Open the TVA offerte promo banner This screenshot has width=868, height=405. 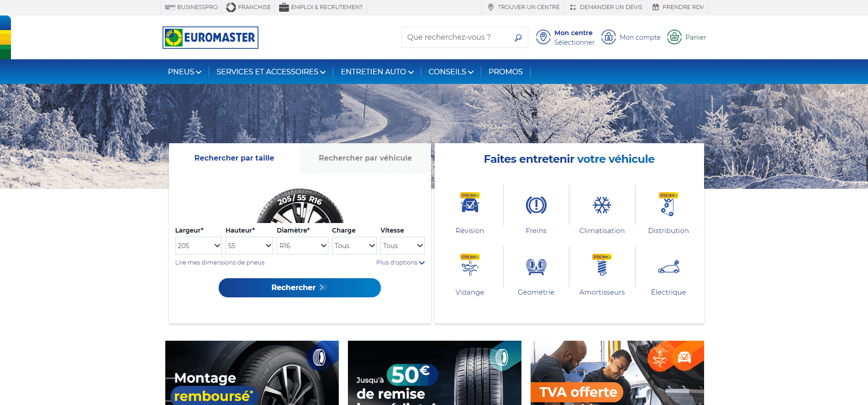coord(617,373)
